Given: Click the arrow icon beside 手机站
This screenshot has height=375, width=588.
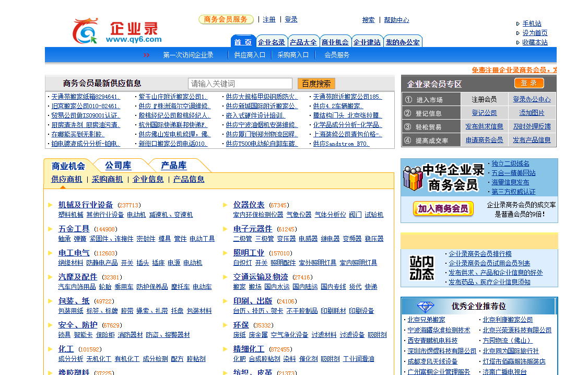Looking at the screenshot, I should click(x=518, y=24).
